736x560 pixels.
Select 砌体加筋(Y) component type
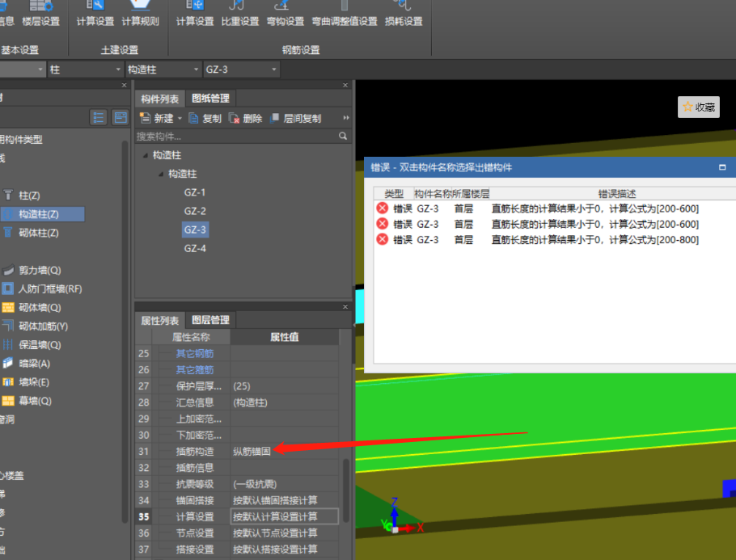pyautogui.click(x=43, y=326)
